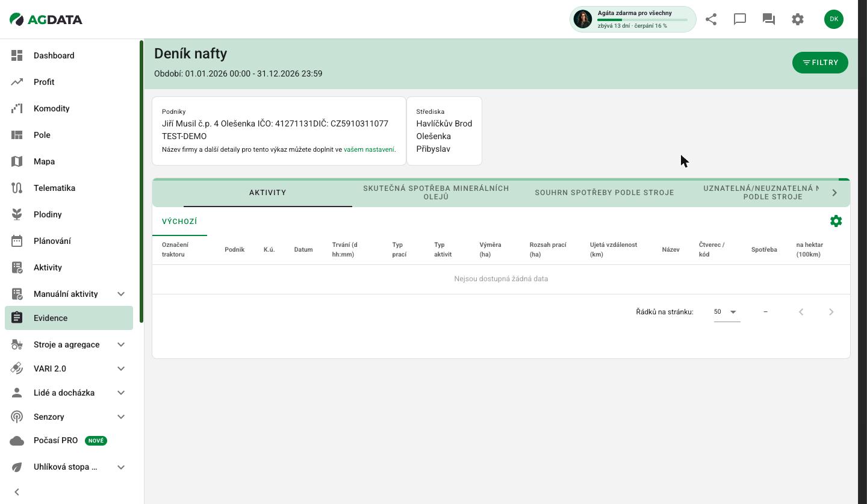This screenshot has height=504, width=867.
Task: Expand Stroje a agregace submenu
Action: [121, 344]
